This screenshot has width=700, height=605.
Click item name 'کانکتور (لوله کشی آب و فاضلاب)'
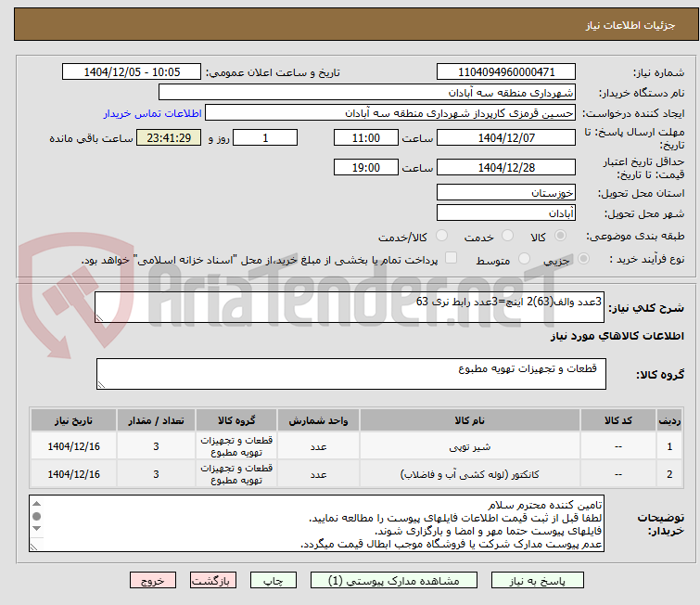click(x=470, y=474)
